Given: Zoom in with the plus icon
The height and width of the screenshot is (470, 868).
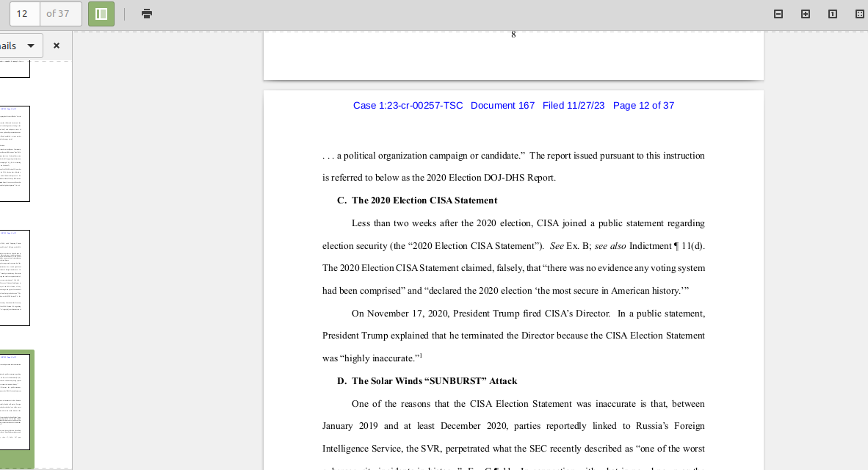Looking at the screenshot, I should click(806, 14).
